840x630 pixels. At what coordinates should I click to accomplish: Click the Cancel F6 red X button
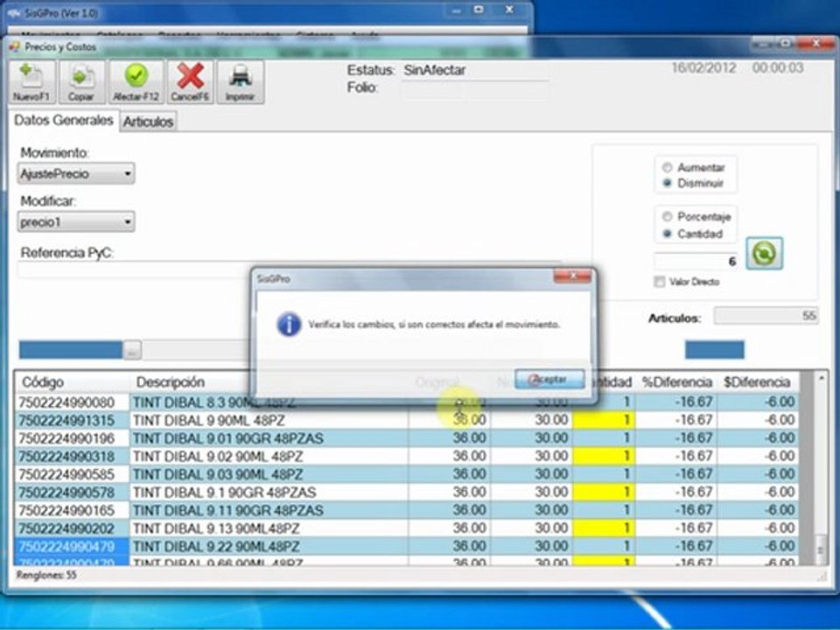click(x=190, y=81)
